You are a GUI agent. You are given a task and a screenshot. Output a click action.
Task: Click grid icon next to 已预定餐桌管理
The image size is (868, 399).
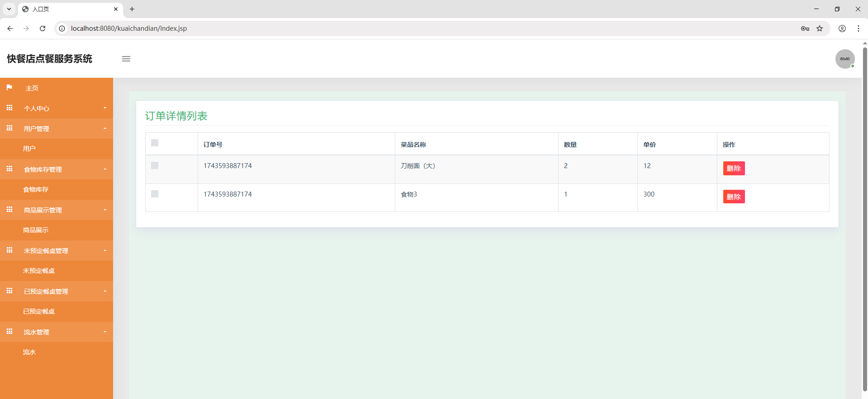(x=9, y=291)
